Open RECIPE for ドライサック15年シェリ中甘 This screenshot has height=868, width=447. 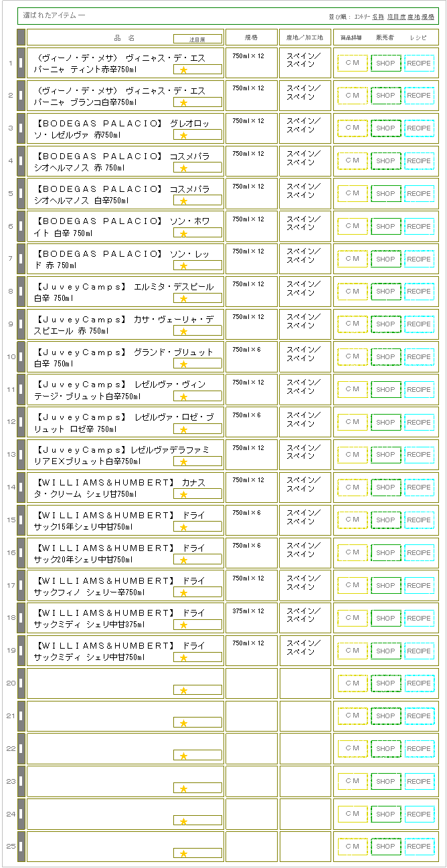point(420,520)
